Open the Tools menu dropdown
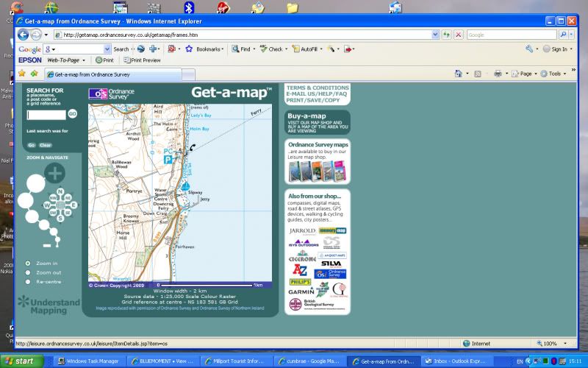 [x=565, y=74]
